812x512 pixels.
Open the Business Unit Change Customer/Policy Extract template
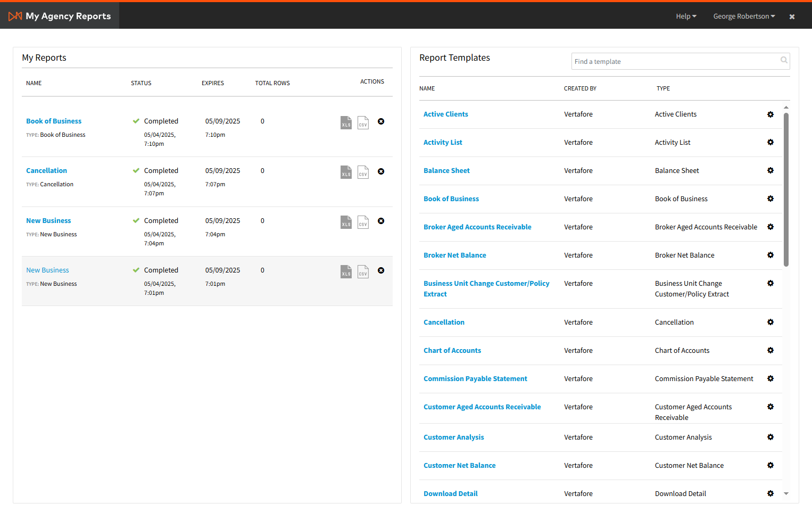486,289
